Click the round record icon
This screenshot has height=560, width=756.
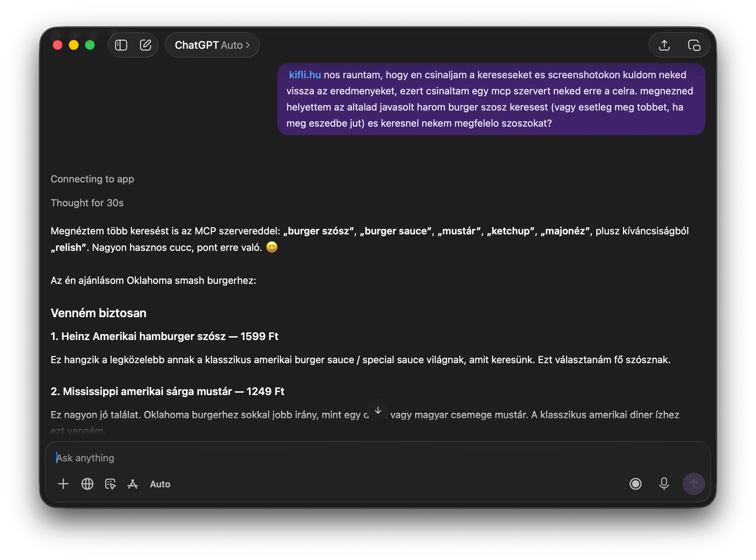coord(635,484)
